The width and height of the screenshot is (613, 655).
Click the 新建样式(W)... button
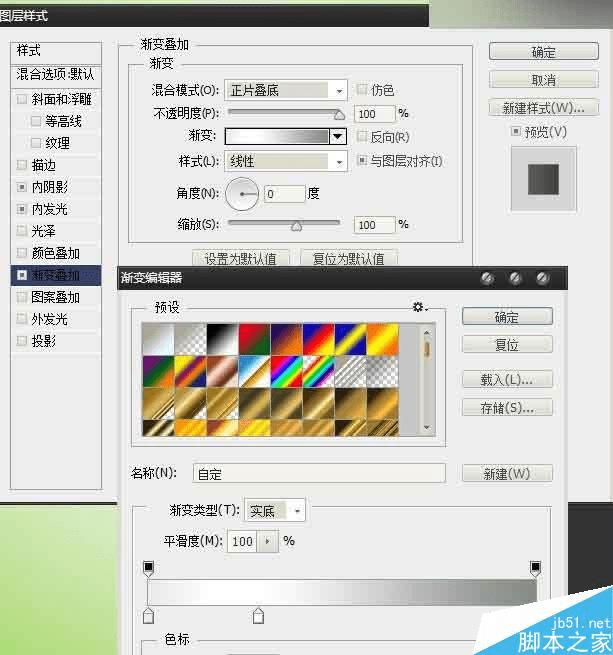[x=544, y=108]
